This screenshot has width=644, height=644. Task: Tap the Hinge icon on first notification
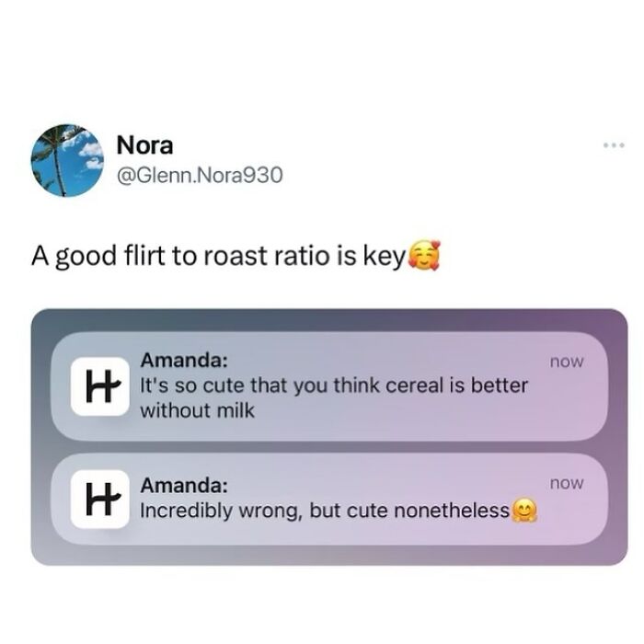tap(100, 386)
